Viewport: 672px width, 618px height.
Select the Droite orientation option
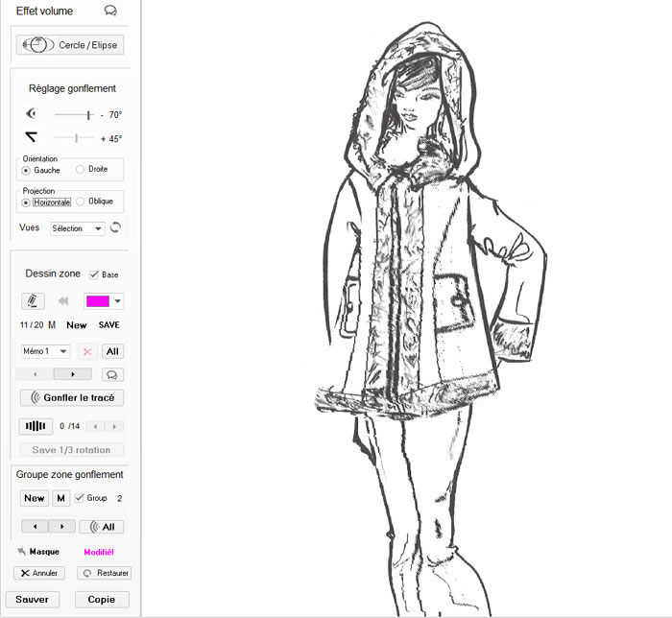click(x=81, y=169)
